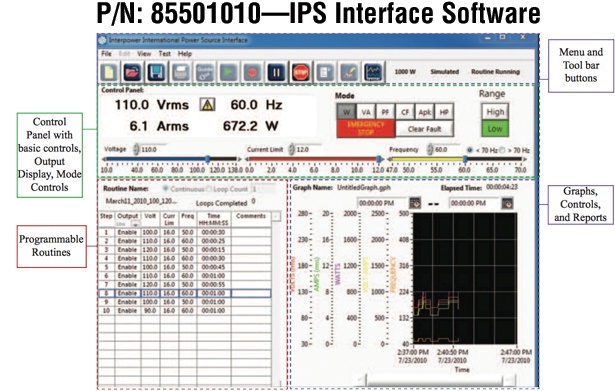
Task: Select step 8 row number cell
Action: tap(106, 293)
